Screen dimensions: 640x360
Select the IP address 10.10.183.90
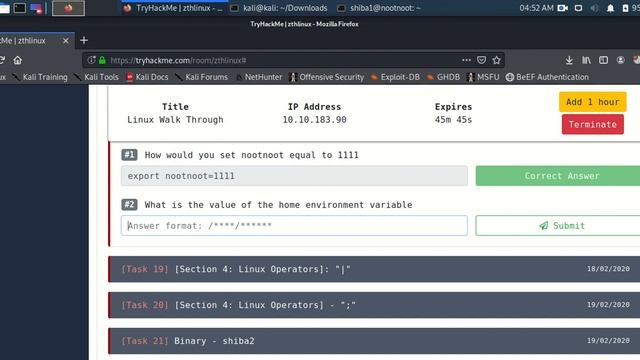[x=314, y=120]
